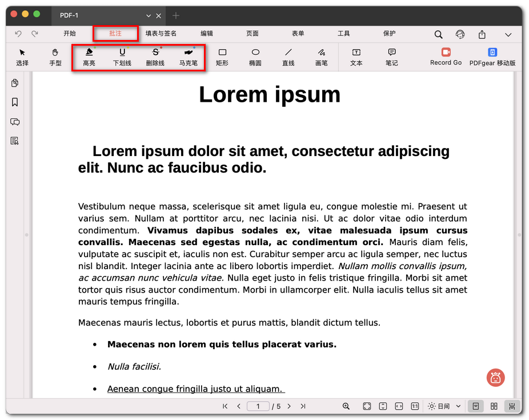Image resolution: width=529 pixels, height=420 pixels.
Task: Open the 编辑 edit tab
Action: click(207, 33)
